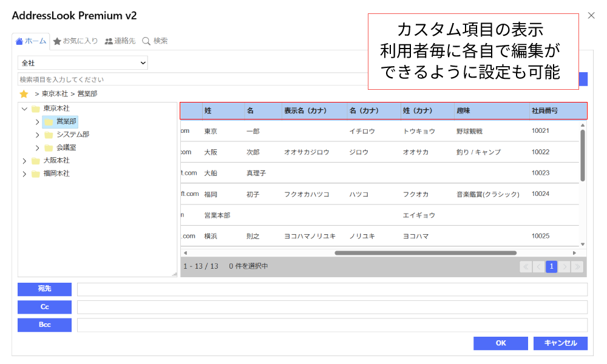Click the 会議室 folder icon
Viewport: 607px width, 364px height.
49,147
